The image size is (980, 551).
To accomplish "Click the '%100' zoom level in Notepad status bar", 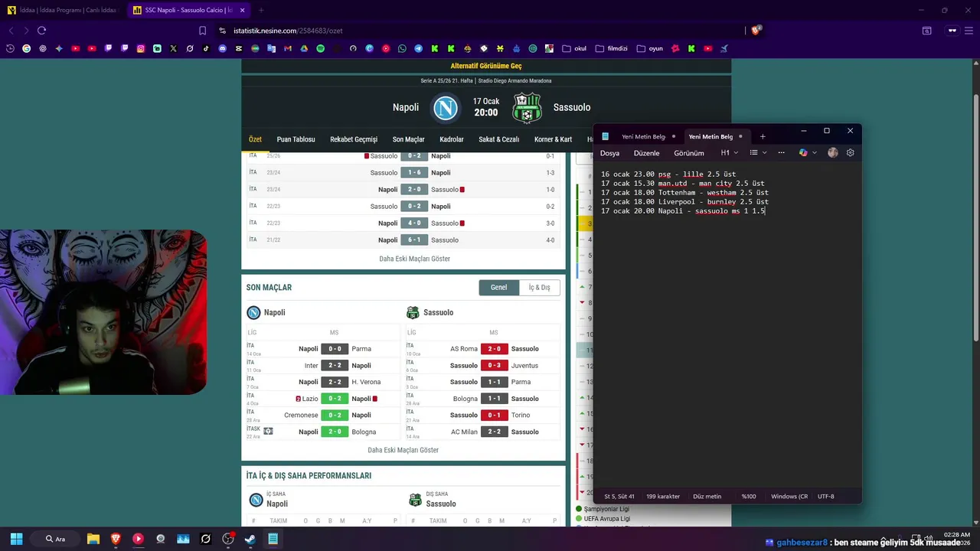I will click(x=749, y=496).
